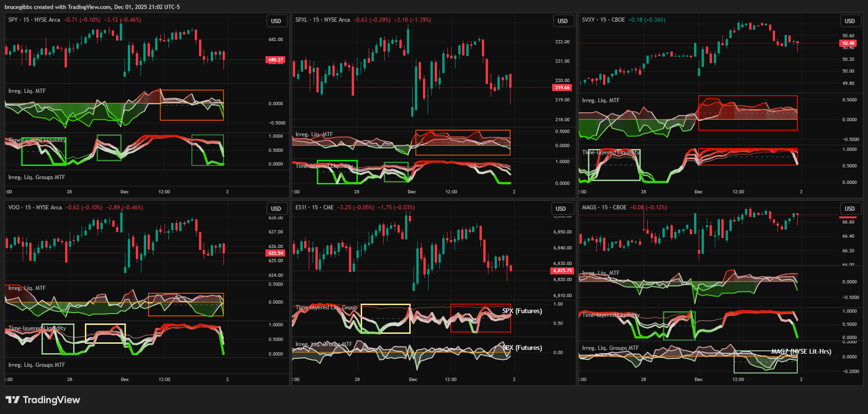Image resolution: width=868 pixels, height=414 pixels.
Task: Open the USD currency dropdown on SVXY chart
Action: pos(849,21)
